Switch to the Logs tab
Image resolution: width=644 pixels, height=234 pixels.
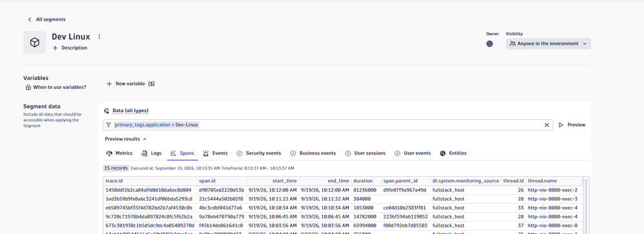click(x=151, y=153)
